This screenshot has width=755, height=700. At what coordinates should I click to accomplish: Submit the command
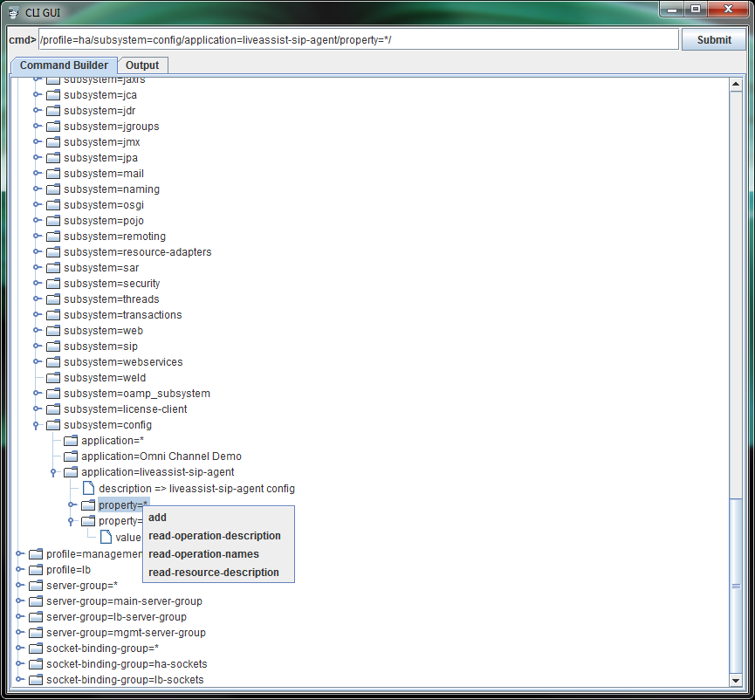714,40
